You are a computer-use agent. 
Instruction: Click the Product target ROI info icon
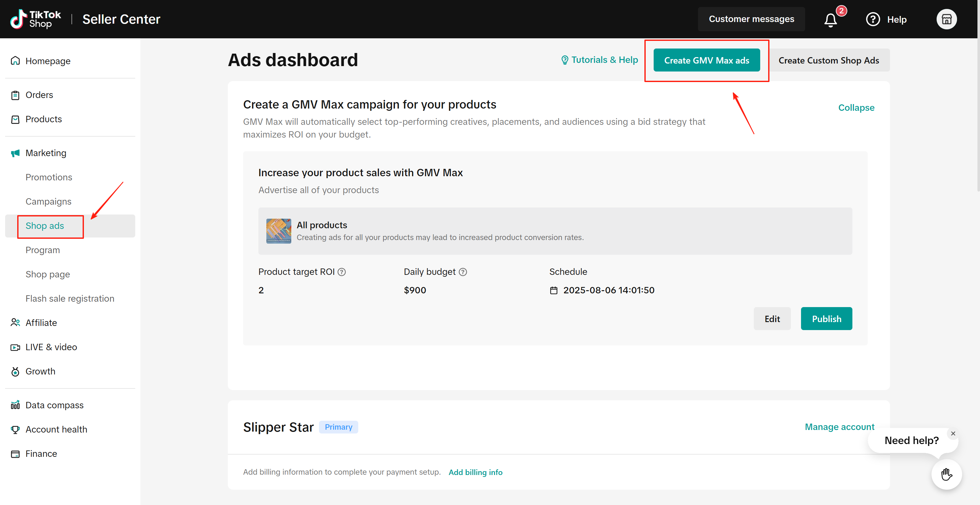342,272
